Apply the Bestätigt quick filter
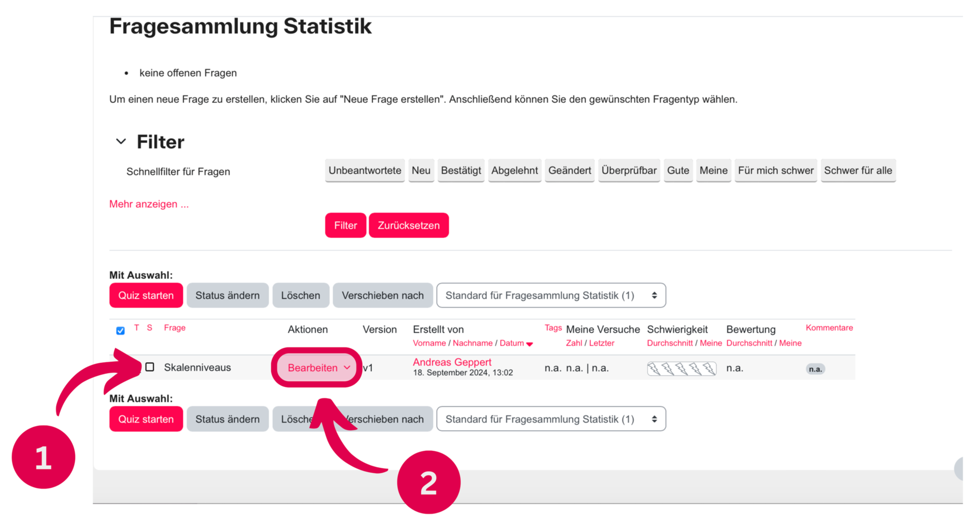The image size is (980, 525). click(461, 170)
